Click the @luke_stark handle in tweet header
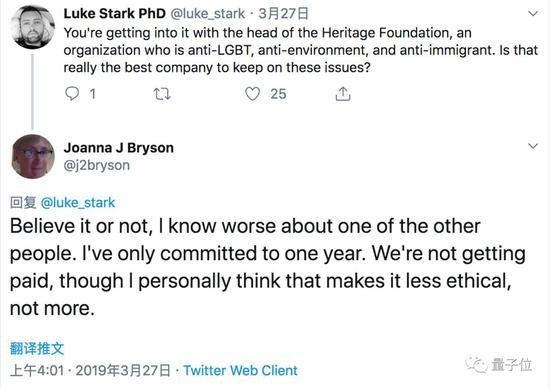Screen dimensions: 550x389 (x=208, y=14)
